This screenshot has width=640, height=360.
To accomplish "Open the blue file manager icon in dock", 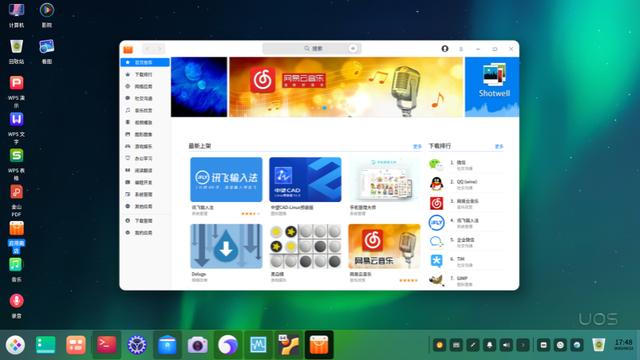I will tap(167, 345).
